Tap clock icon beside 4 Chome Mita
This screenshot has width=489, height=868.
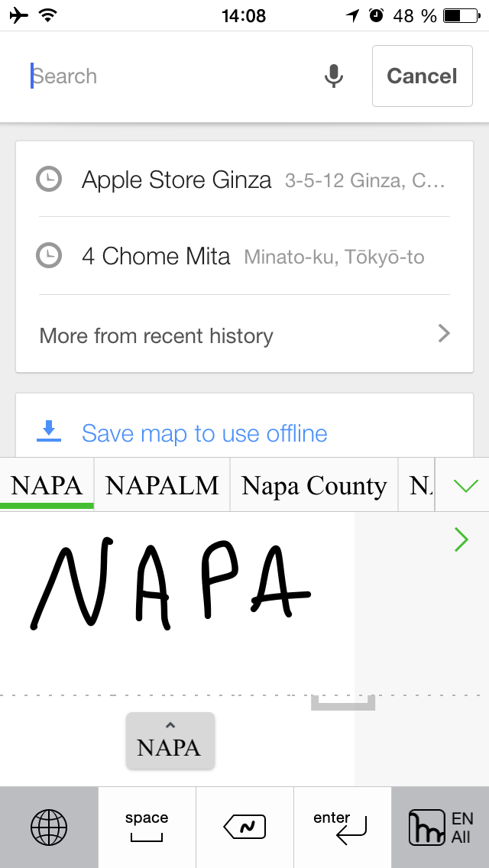tap(49, 256)
